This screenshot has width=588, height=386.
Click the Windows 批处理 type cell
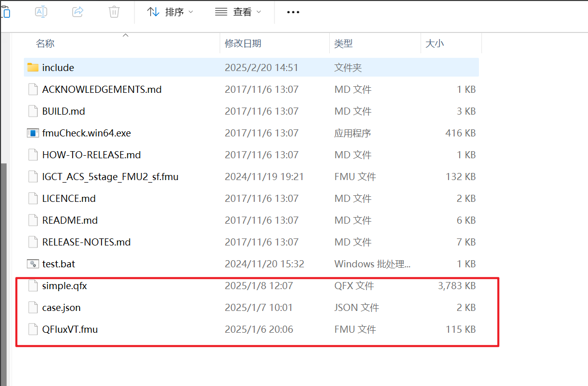click(372, 264)
